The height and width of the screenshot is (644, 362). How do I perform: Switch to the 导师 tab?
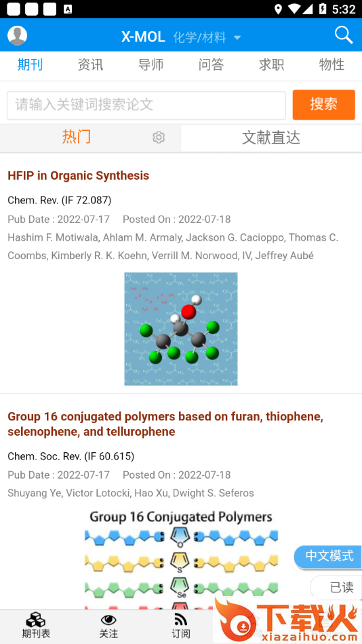point(150,64)
